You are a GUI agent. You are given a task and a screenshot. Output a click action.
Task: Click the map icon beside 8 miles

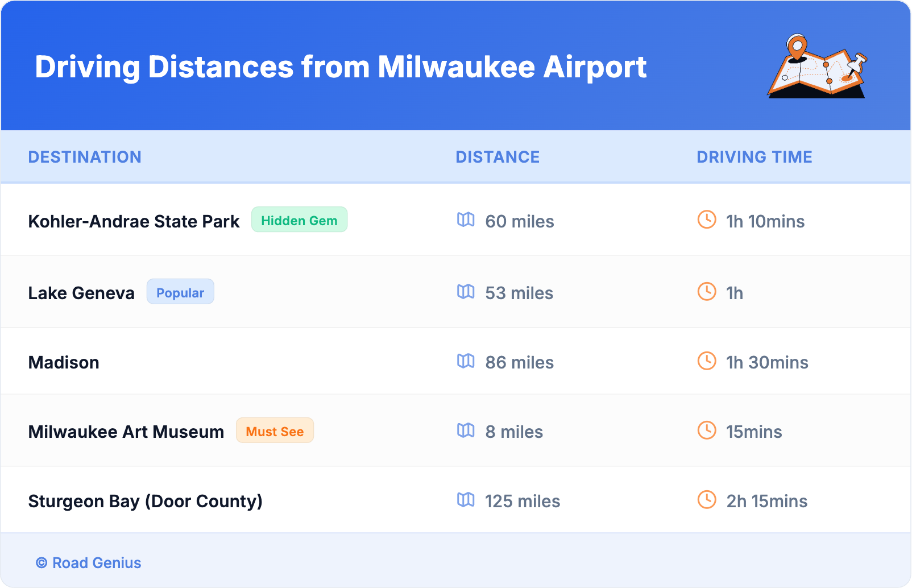[466, 430]
